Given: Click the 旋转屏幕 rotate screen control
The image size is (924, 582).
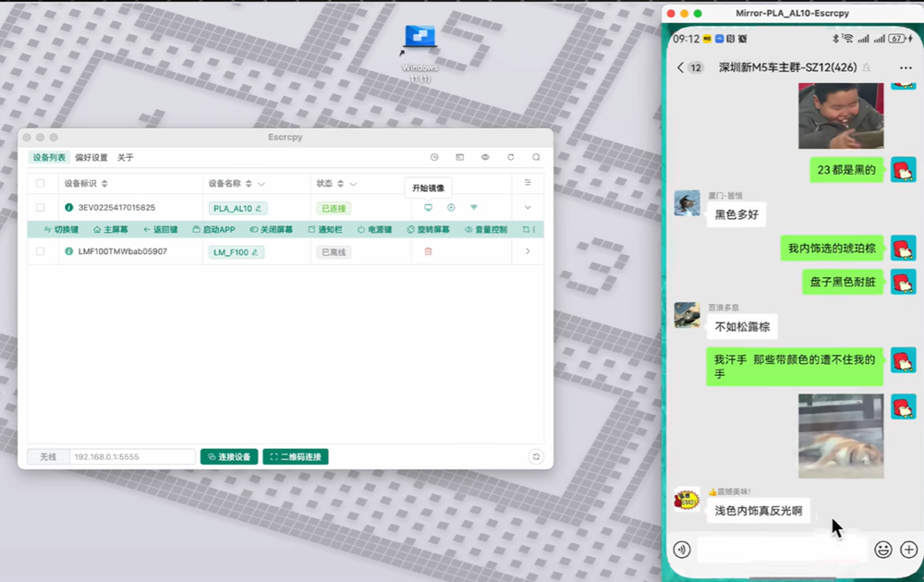Looking at the screenshot, I should [428, 230].
